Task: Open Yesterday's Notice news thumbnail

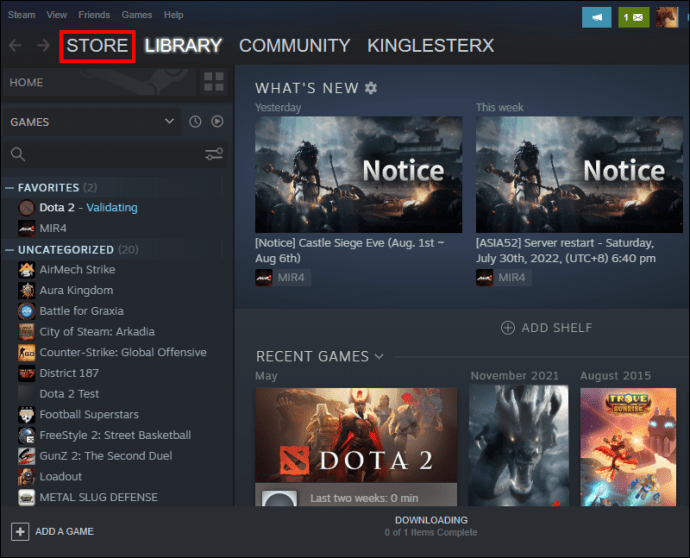Action: click(x=359, y=175)
